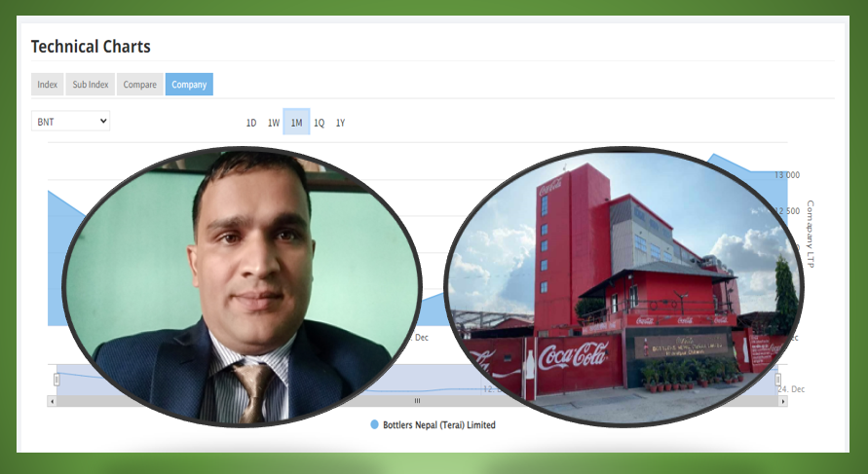Select the highlighted 1M range
Screen dimensions: 868x474
(x=296, y=123)
